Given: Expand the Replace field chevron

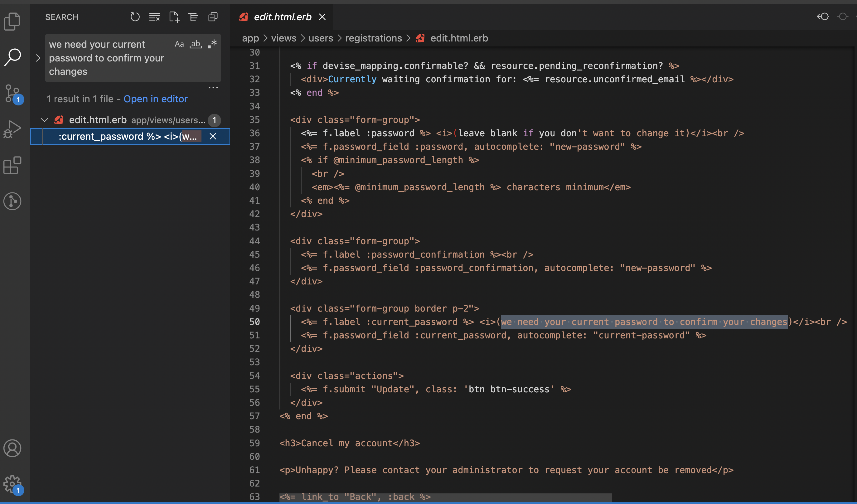Looking at the screenshot, I should 38,58.
